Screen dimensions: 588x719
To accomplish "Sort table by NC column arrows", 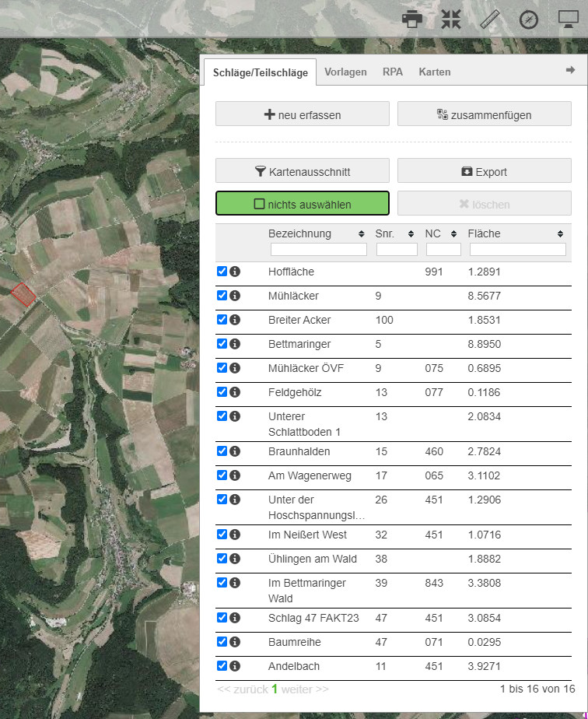I will [453, 234].
